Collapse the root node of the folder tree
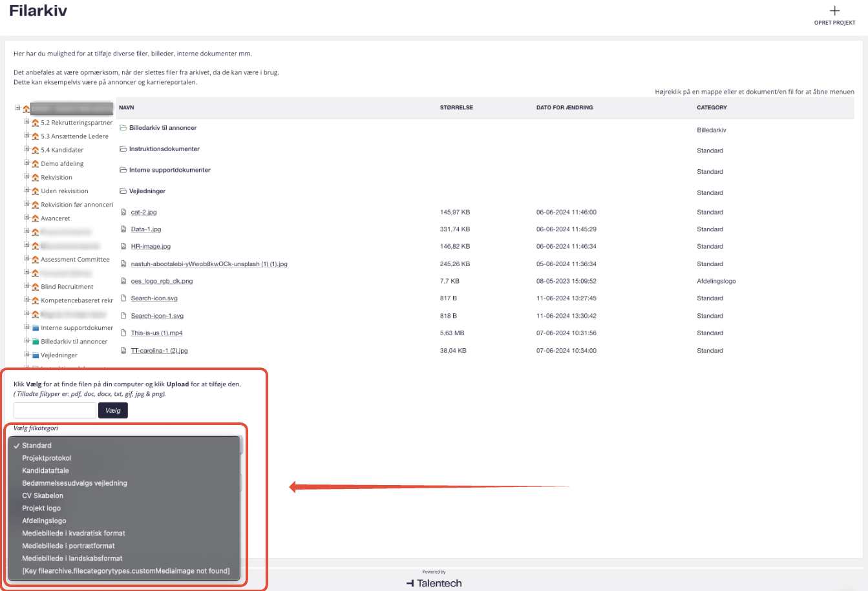Image resolution: width=868 pixels, height=591 pixels. [x=18, y=108]
